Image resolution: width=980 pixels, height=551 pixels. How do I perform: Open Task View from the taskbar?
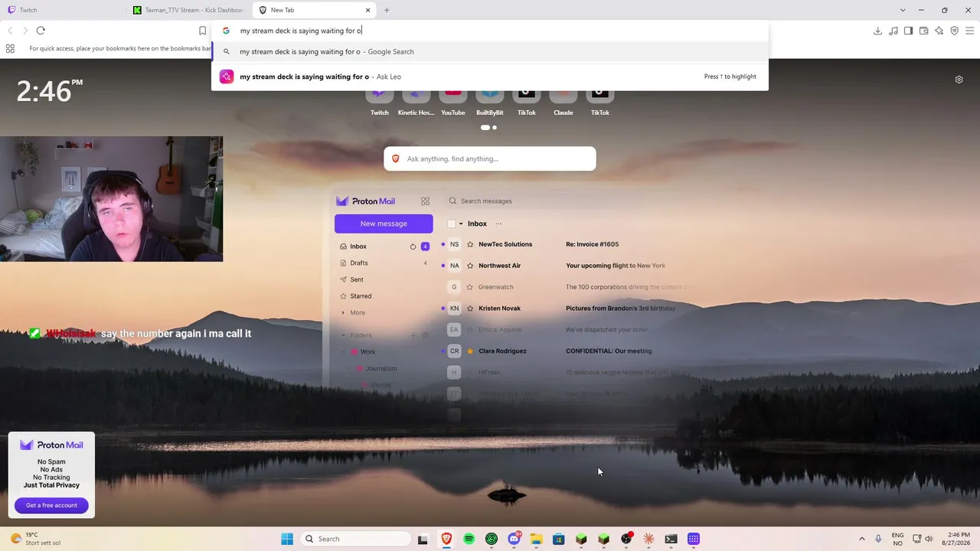(423, 539)
